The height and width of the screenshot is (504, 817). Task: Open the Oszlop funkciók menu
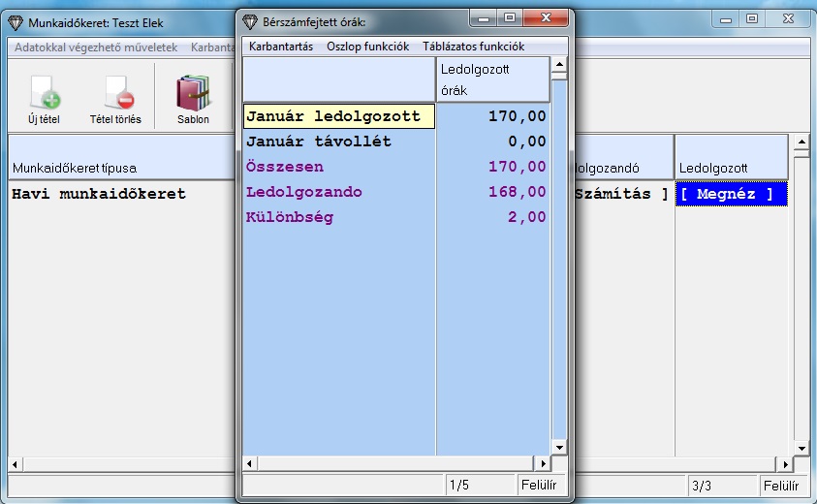tap(367, 47)
